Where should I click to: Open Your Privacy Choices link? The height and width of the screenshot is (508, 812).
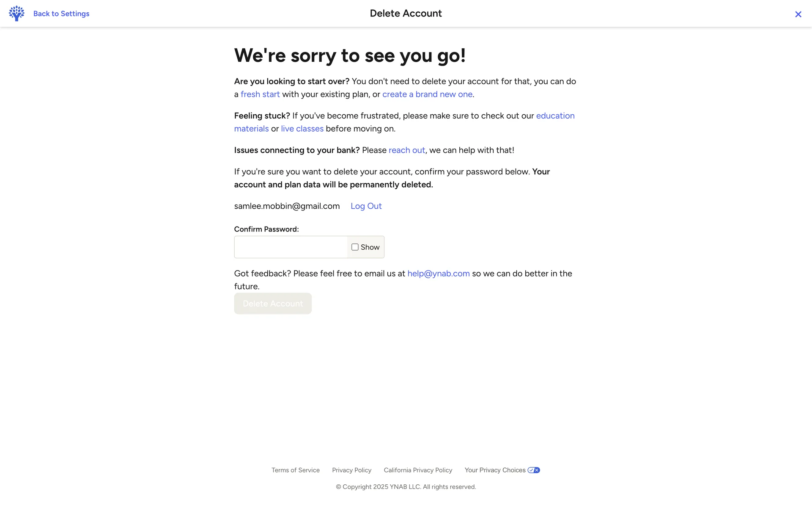(x=494, y=470)
